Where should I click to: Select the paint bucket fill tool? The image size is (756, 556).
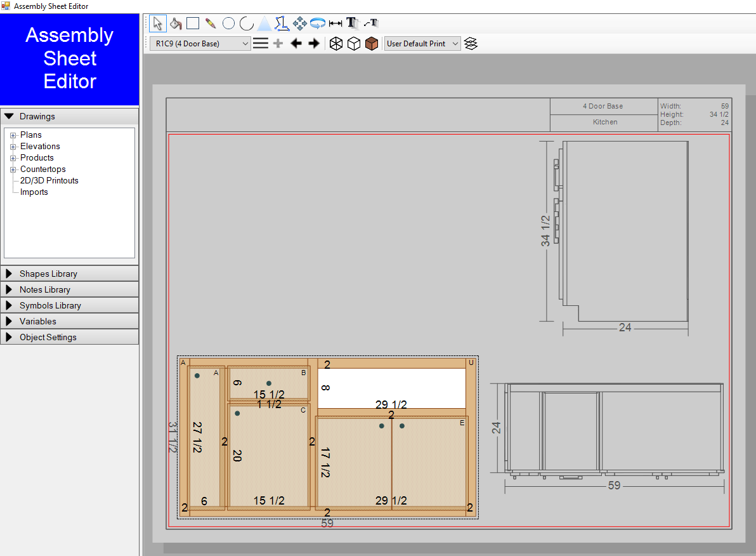[x=176, y=23]
